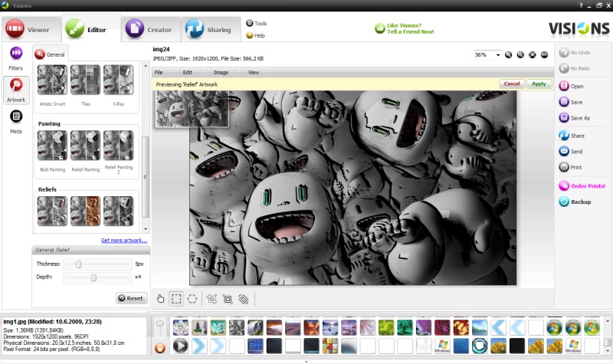
Task: Select the rotate/straighten tool
Action: pos(244,299)
